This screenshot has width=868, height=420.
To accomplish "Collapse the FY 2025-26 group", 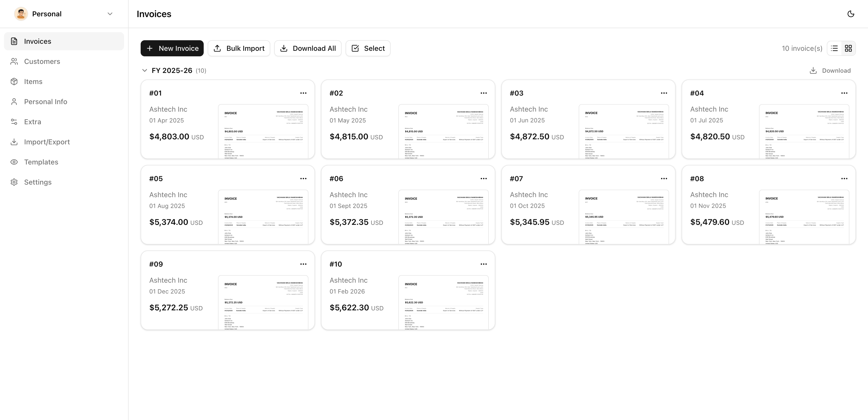I will point(145,70).
